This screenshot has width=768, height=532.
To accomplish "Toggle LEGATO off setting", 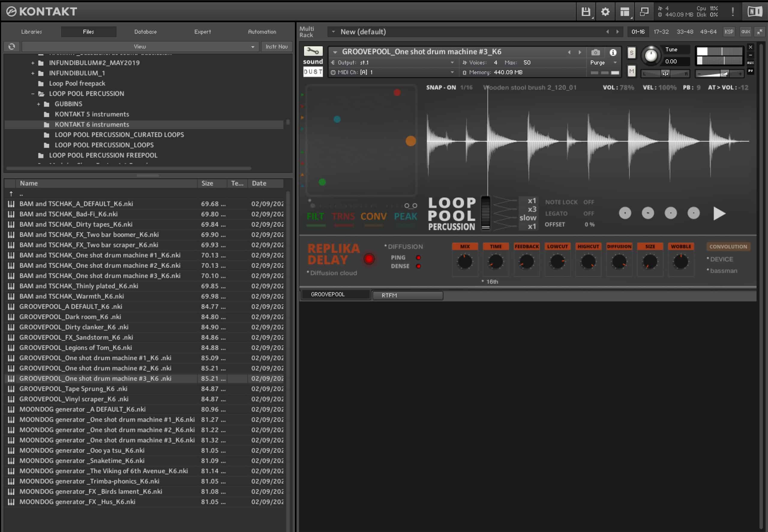I will coord(589,213).
